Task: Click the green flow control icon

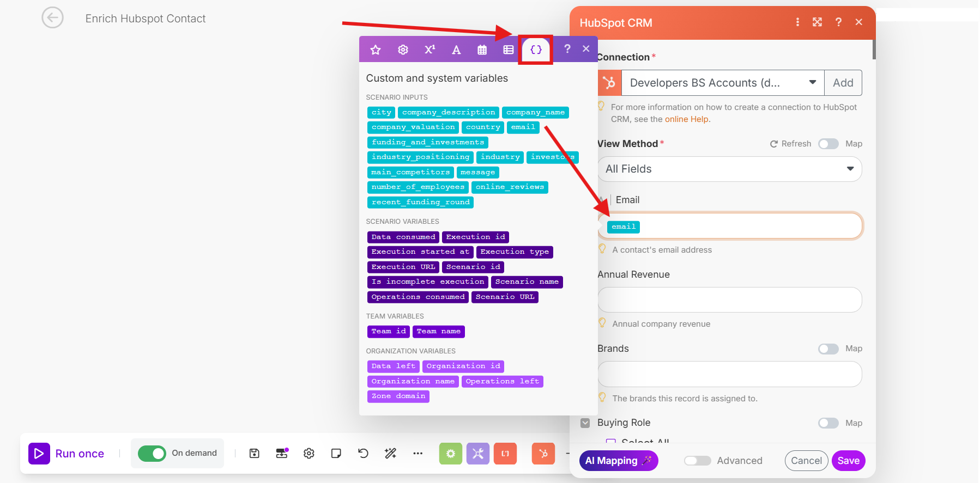Action: tap(451, 453)
